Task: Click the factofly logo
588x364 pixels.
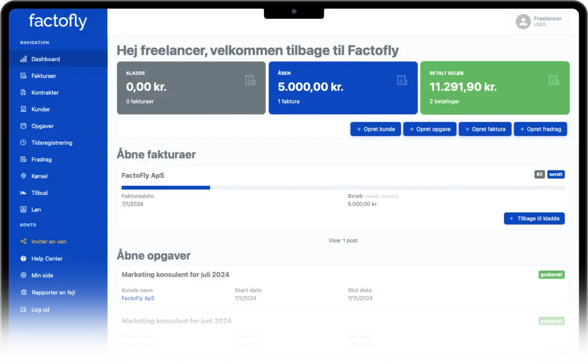Action: [x=58, y=21]
